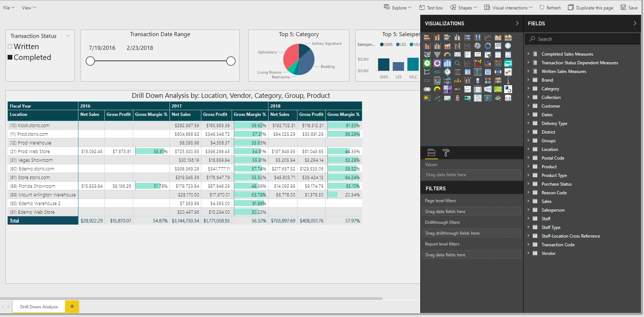This screenshot has width=644, height=317.
Task: Select the pie chart visualization
Action: (478, 46)
